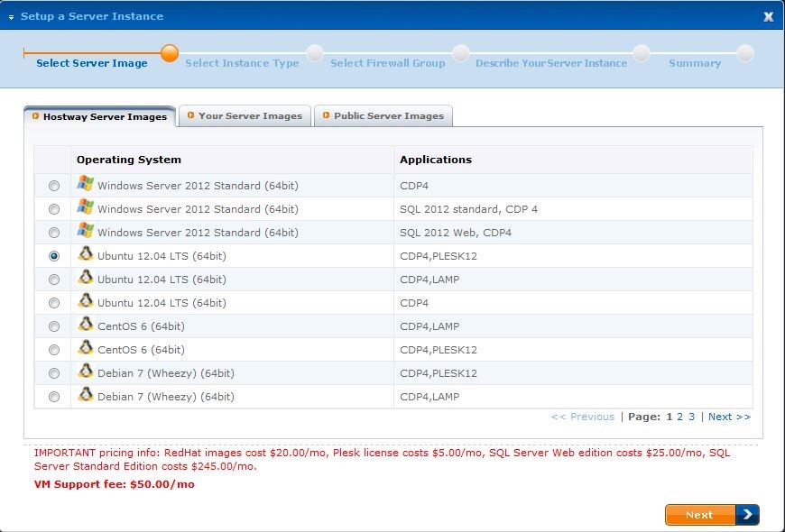Image resolution: width=785 pixels, height=532 pixels.
Task: Switch to the Hostway Server Images tab
Action: click(x=99, y=116)
